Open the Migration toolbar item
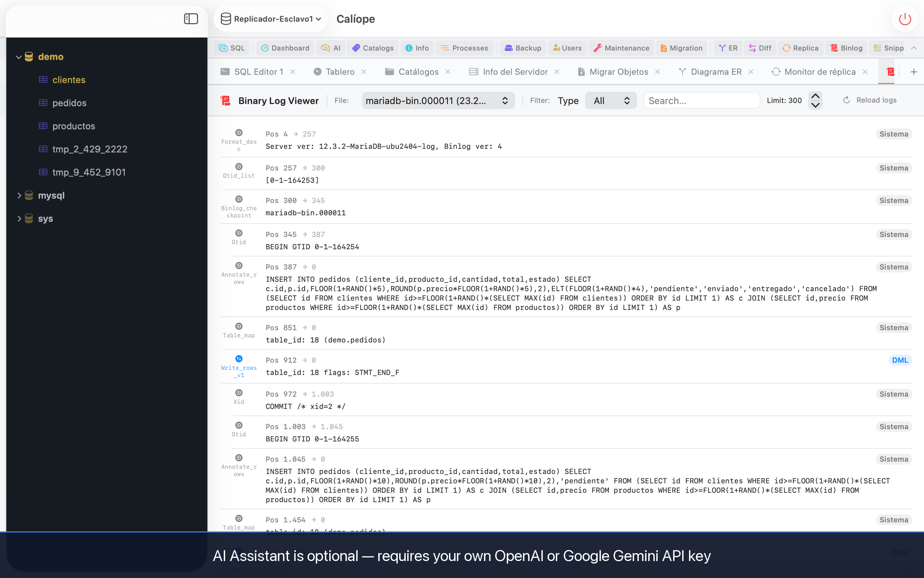Screen dimensions: 924x578 coord(681,48)
